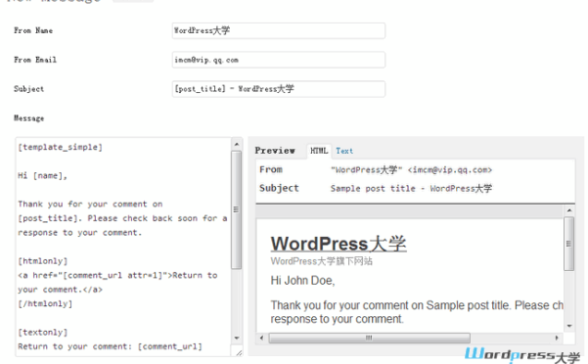Click the '[htmlonly]' opening tag line
Screen dimensions: 588x364
coord(43,261)
